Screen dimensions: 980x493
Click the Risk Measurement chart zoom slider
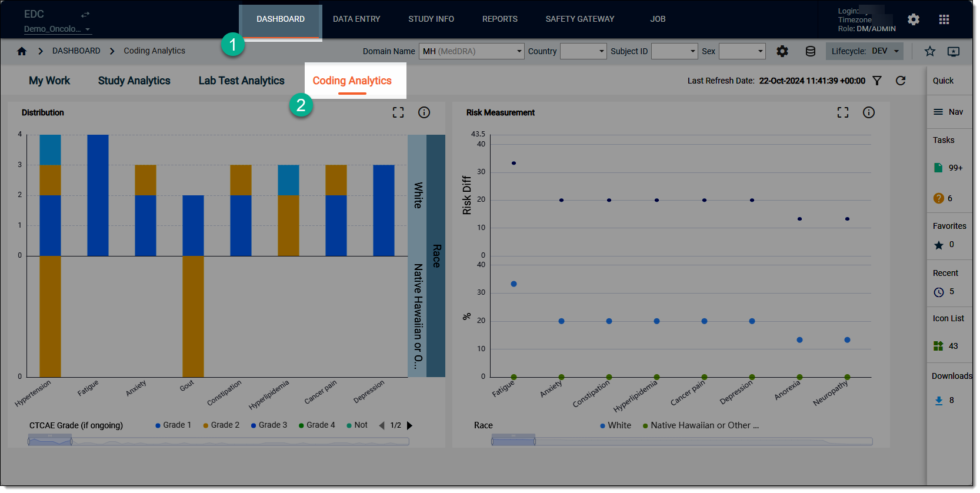coord(682,441)
